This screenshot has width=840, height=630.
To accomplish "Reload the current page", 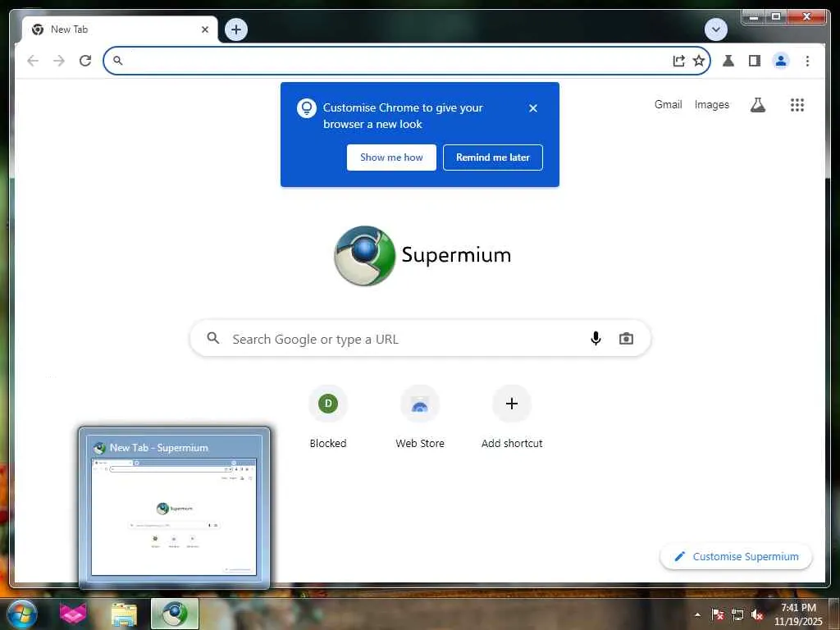I will tap(85, 61).
